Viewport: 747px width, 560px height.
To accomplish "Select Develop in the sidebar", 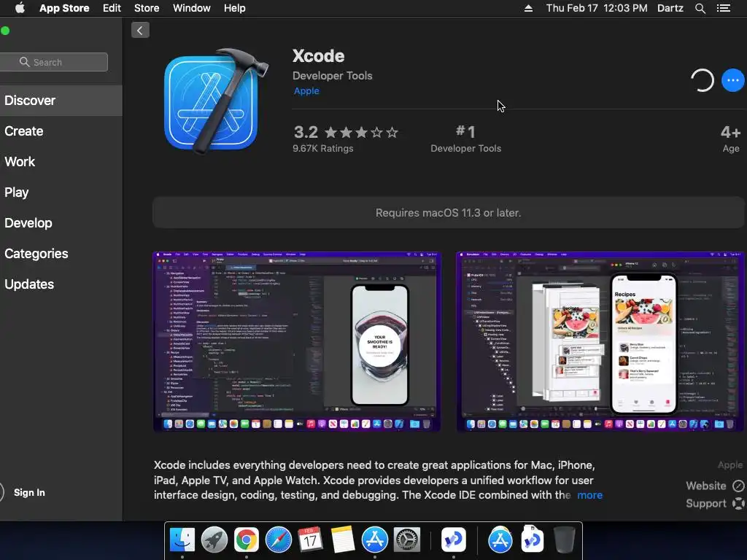I will (61, 223).
